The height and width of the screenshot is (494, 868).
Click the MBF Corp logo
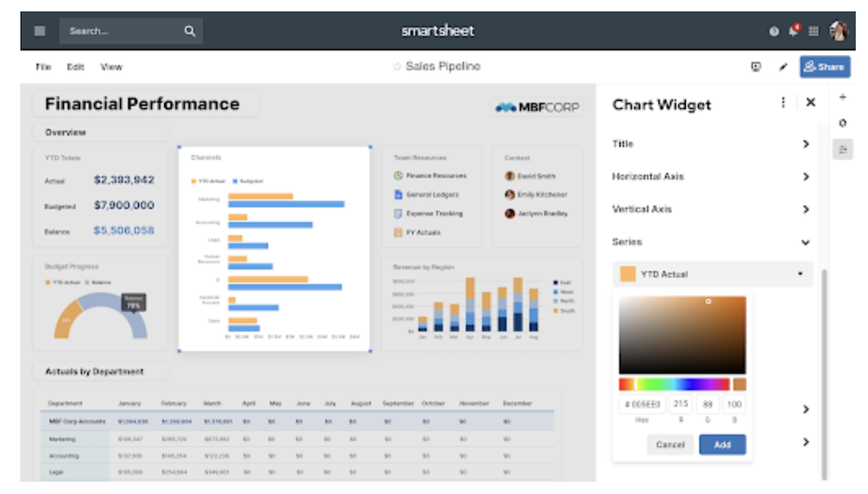(x=537, y=107)
